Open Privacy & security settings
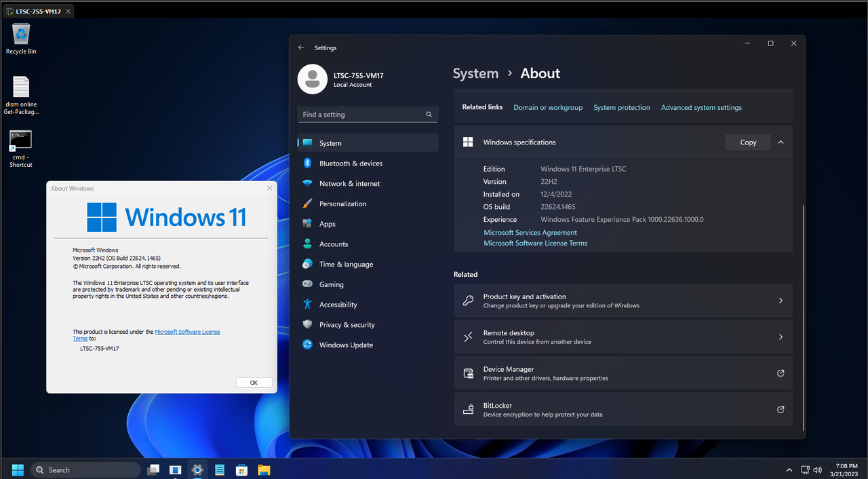Image resolution: width=868 pixels, height=479 pixels. pyautogui.click(x=368, y=325)
